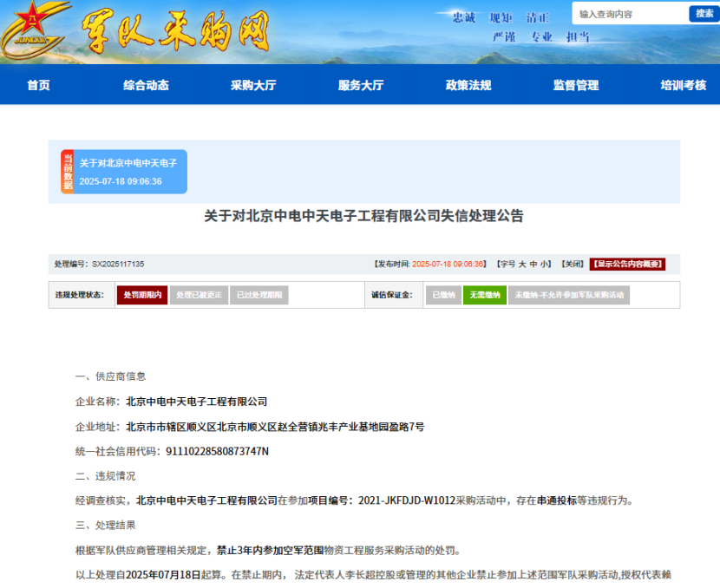The height and width of the screenshot is (588, 720).
Task: Go to 采购大厅 section
Action: coord(253,85)
